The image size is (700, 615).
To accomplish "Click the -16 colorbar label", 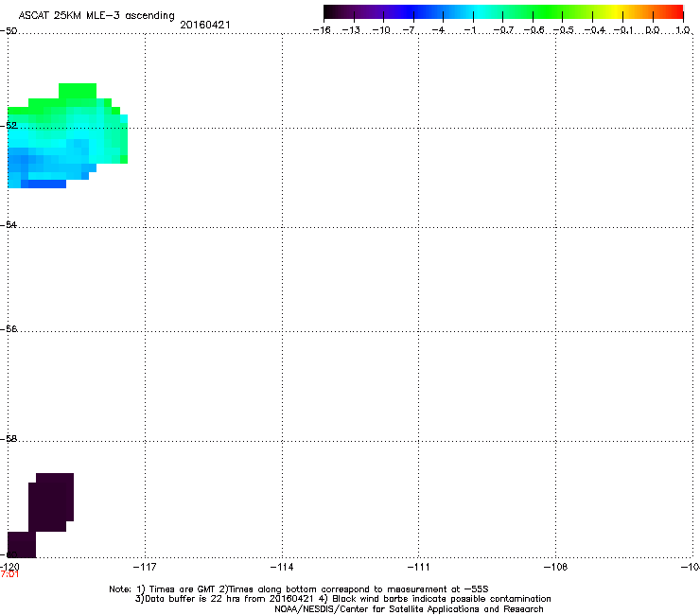I will coord(322,30).
